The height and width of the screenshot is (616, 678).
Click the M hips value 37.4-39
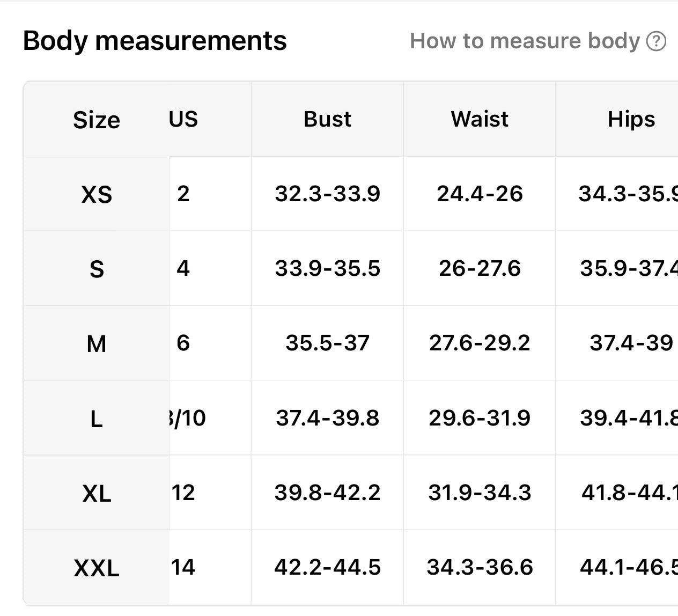(631, 343)
